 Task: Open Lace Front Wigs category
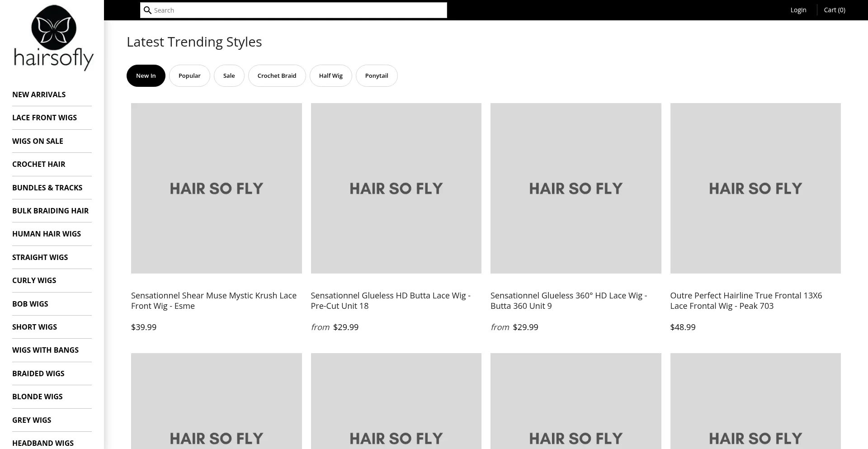click(44, 118)
